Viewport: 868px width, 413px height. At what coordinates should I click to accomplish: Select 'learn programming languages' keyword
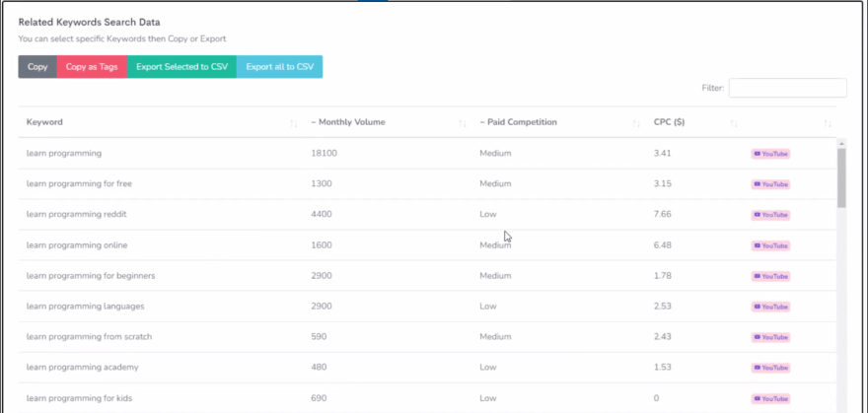coord(85,306)
